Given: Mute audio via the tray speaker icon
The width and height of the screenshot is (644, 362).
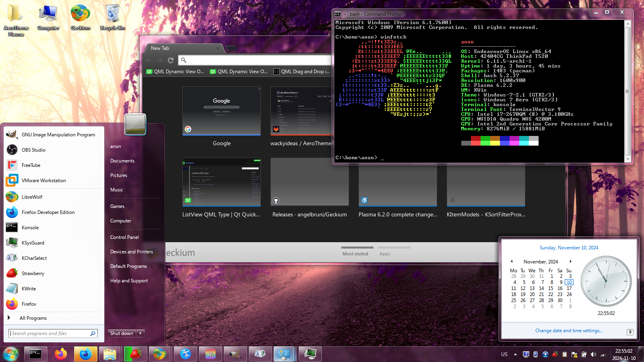Looking at the screenshot, I should (x=593, y=354).
